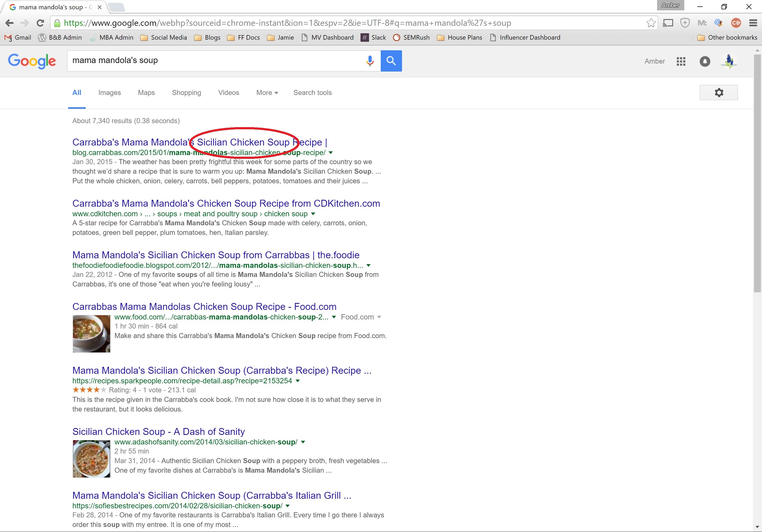Switch to the Maps tab
The width and height of the screenshot is (762, 532).
pyautogui.click(x=146, y=93)
